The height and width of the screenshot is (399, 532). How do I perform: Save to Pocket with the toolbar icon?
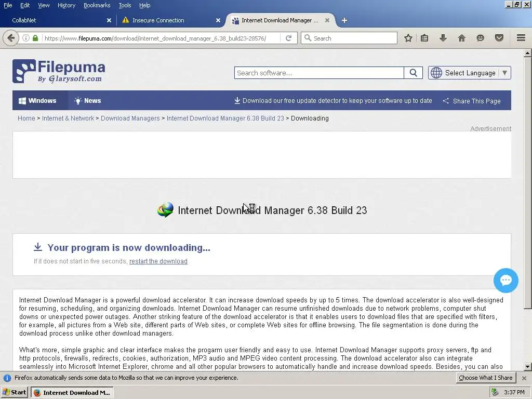(x=499, y=38)
